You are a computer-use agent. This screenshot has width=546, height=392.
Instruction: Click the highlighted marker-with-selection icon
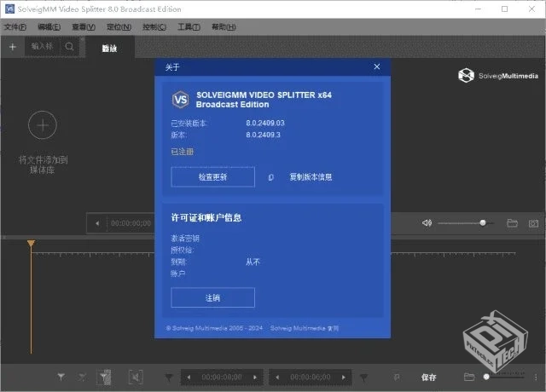[x=104, y=377]
